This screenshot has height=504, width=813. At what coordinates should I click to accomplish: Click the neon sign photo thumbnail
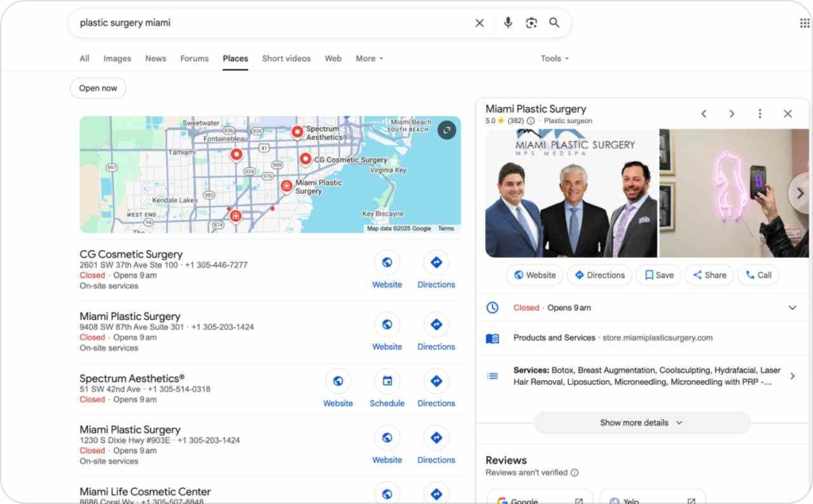(x=734, y=193)
